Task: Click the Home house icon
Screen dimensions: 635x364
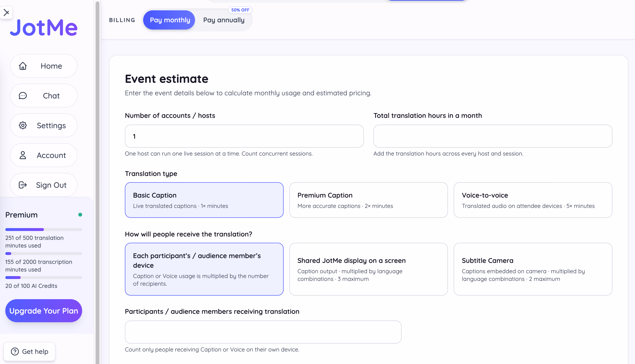Action: click(23, 66)
